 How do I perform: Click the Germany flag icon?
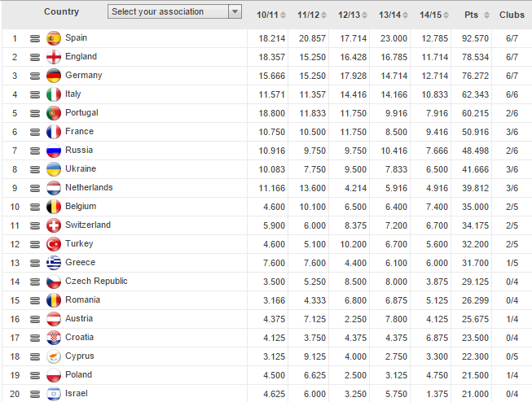(54, 76)
